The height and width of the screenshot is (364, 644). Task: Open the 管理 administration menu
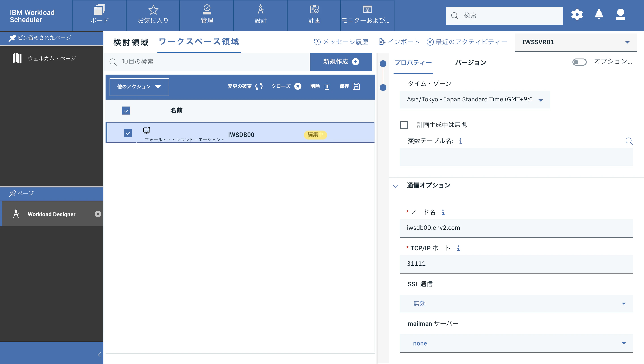click(x=207, y=15)
